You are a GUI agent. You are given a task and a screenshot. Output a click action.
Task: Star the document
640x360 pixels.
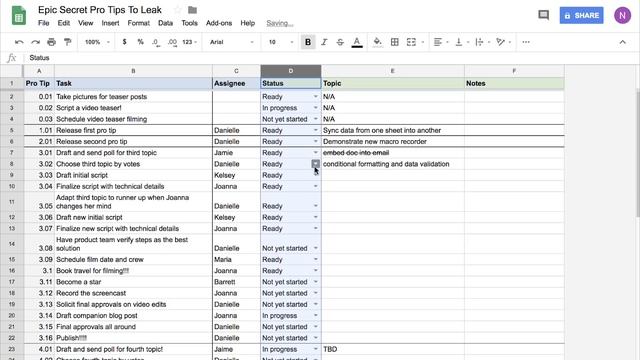177,10
